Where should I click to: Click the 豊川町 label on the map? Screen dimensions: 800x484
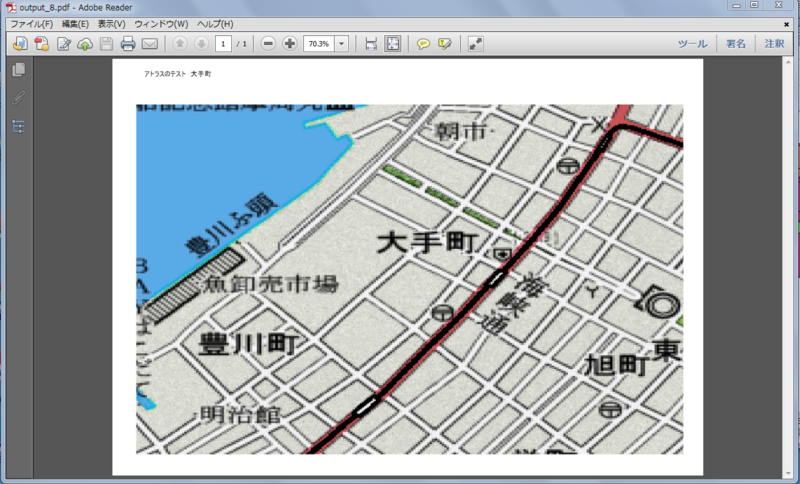click(x=248, y=344)
